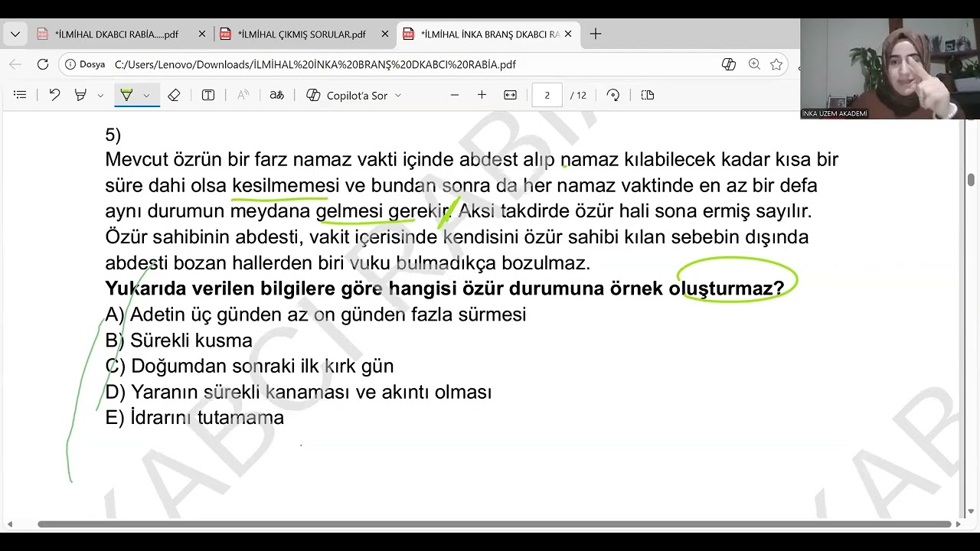The image size is (980, 551).
Task: Close the İLMİHAL İNKA BRANŞ tab
Action: 568,34
